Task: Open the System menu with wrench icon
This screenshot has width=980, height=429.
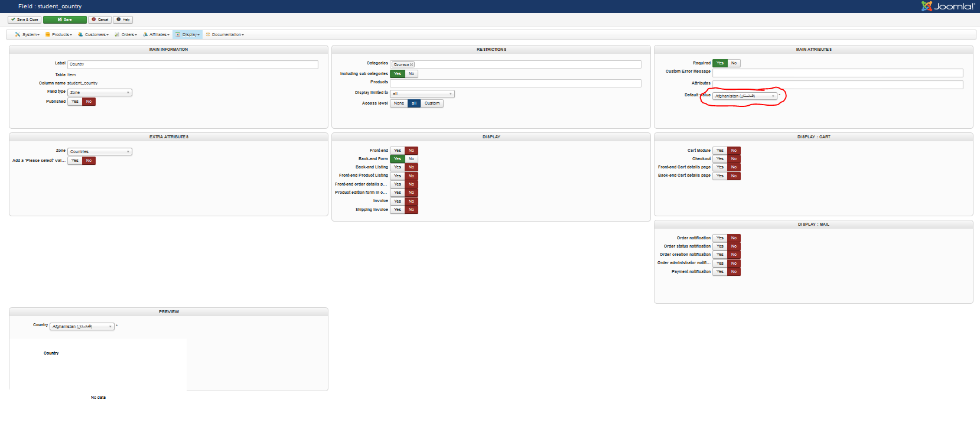Action: [x=27, y=35]
